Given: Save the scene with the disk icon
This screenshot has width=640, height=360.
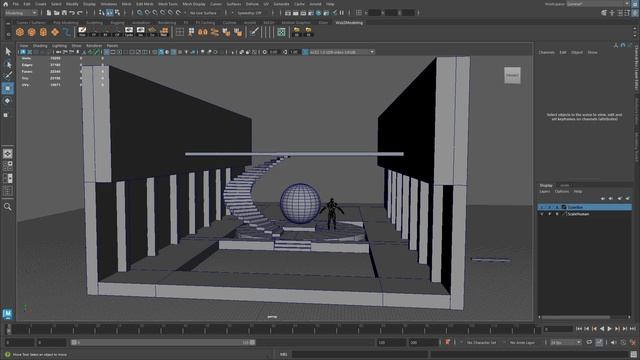Looking at the screenshot, I should point(64,13).
